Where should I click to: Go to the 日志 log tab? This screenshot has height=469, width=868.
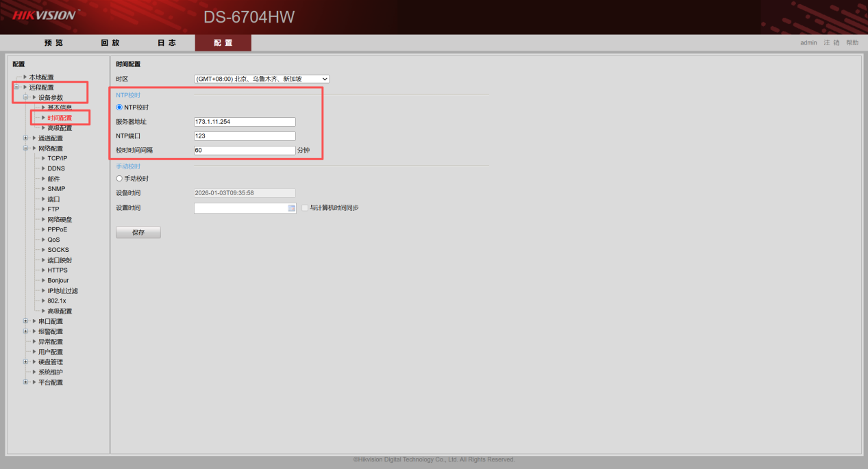pos(166,43)
